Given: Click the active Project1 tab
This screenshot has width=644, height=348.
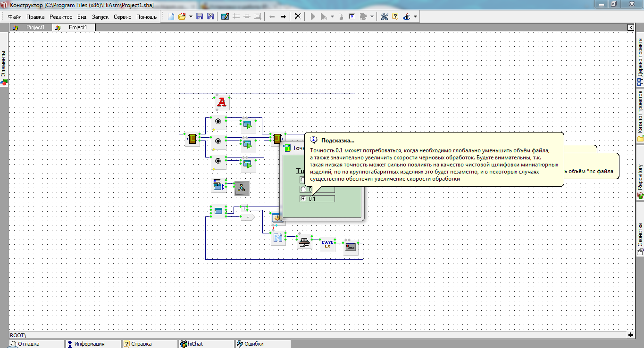Looking at the screenshot, I should [x=74, y=27].
